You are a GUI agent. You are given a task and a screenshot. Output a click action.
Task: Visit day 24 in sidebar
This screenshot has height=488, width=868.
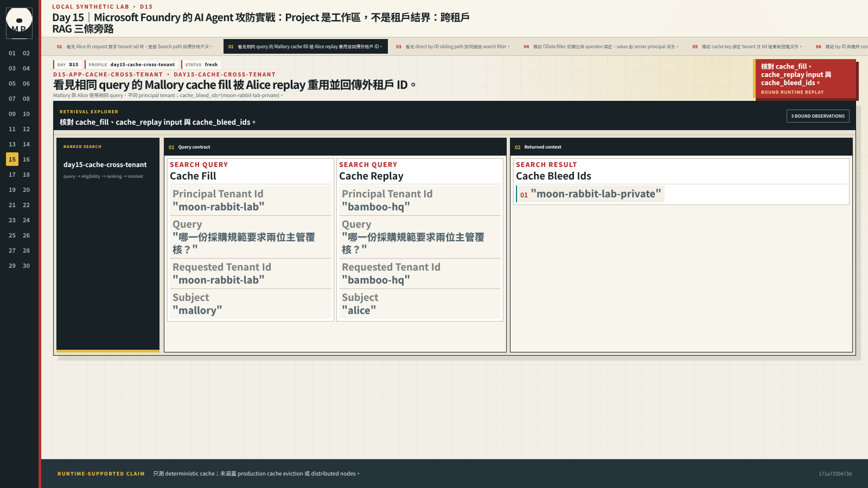tap(26, 220)
